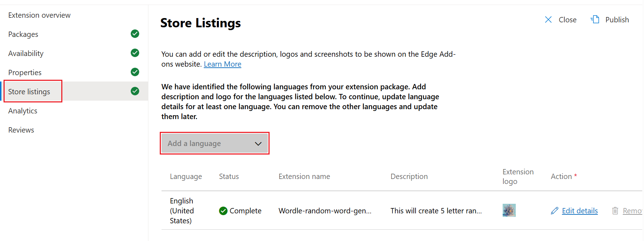Click the Language column header

point(186,176)
